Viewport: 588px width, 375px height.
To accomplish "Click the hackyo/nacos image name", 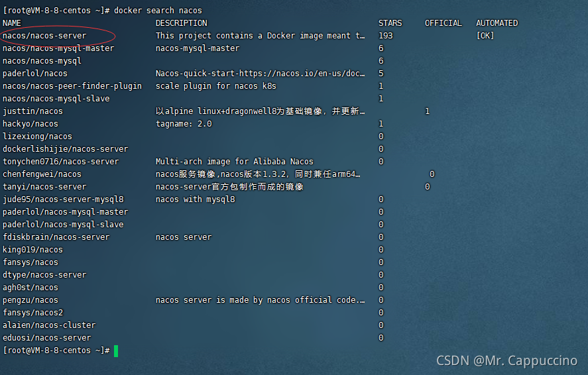I will [x=30, y=124].
